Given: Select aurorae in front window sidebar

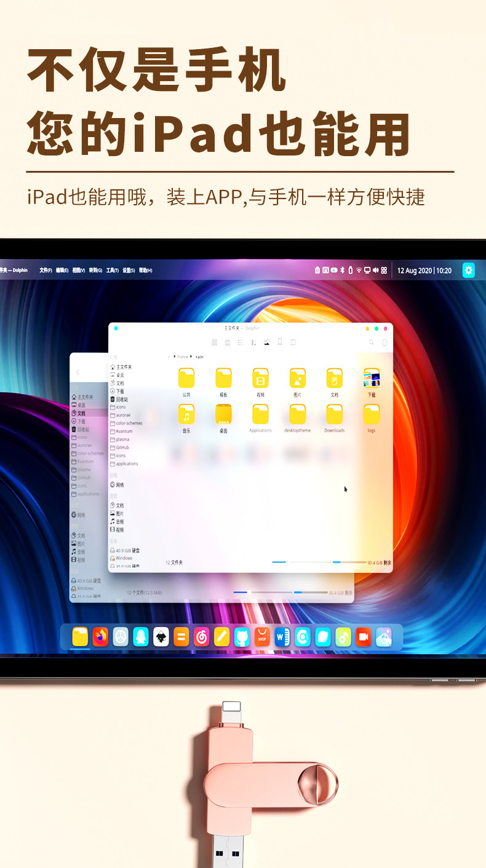Looking at the screenshot, I should coord(121,415).
